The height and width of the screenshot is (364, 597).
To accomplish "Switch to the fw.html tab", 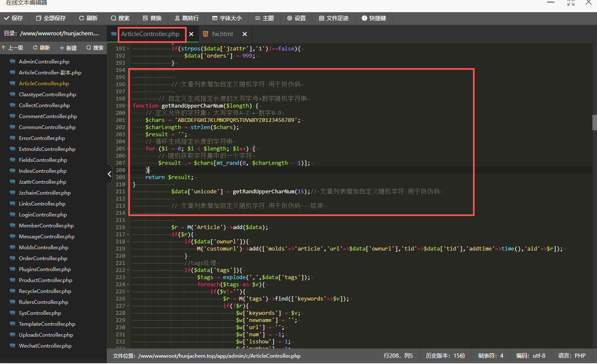I will point(222,34).
